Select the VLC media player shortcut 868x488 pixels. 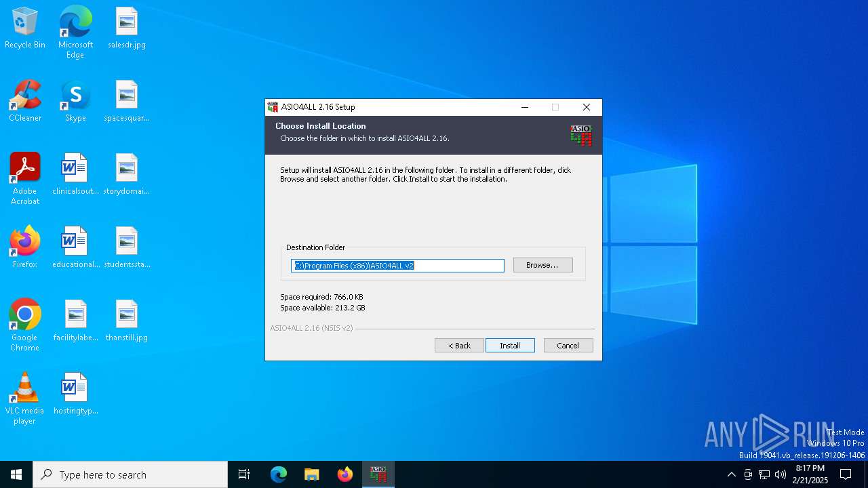pyautogui.click(x=25, y=399)
